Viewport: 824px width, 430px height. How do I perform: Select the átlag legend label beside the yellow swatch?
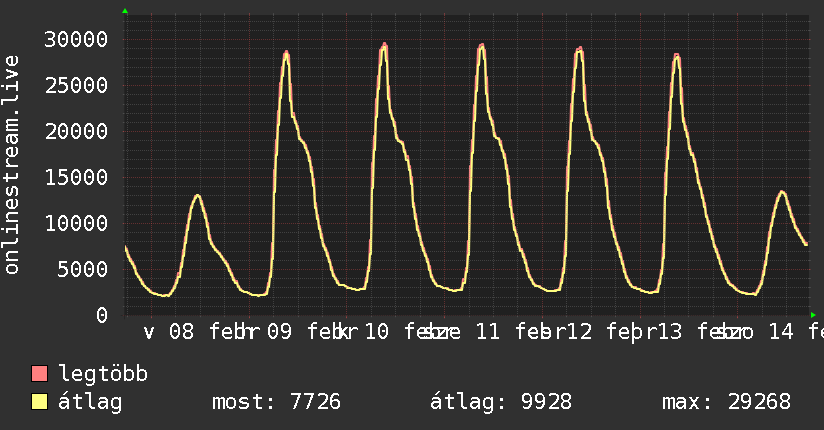90,402
